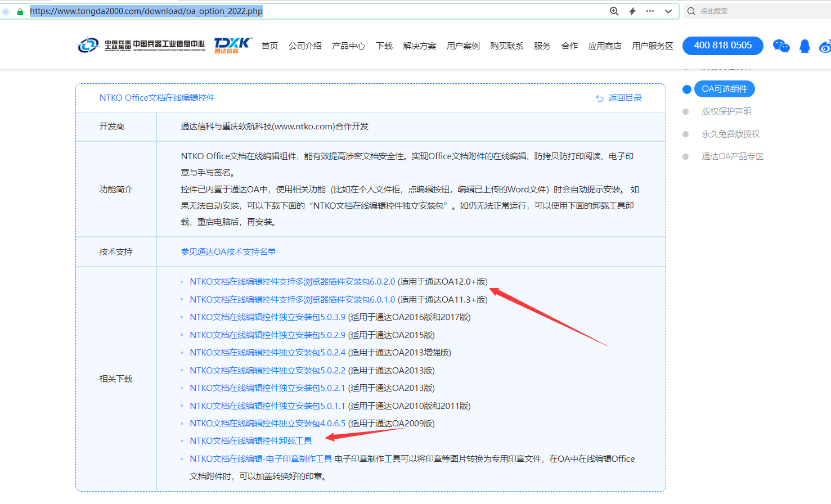831x504 pixels.
Task: Click the 400 818 0505 phone button
Action: click(722, 46)
